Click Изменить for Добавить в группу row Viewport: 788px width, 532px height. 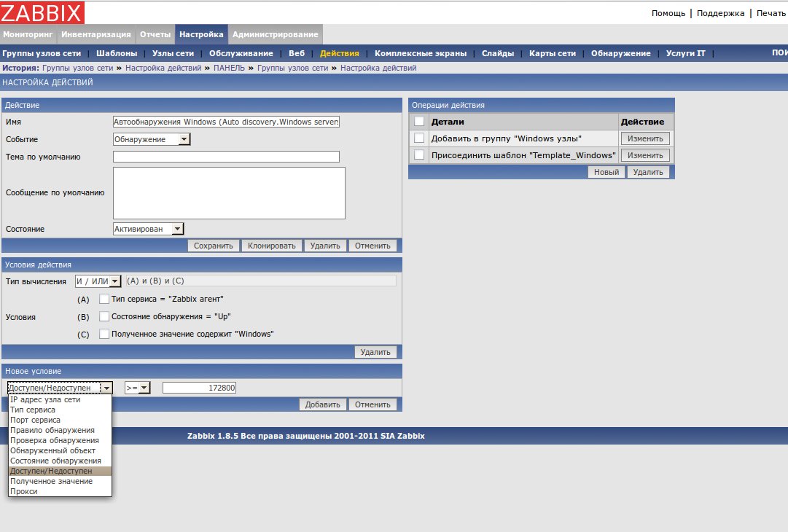click(x=645, y=138)
